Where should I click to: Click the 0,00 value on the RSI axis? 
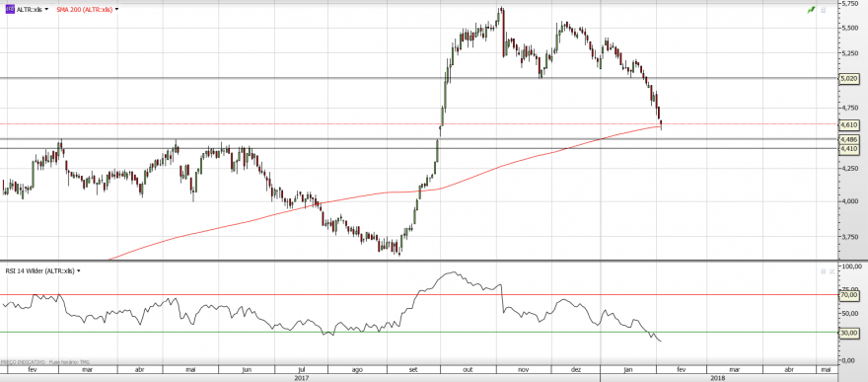(x=847, y=360)
